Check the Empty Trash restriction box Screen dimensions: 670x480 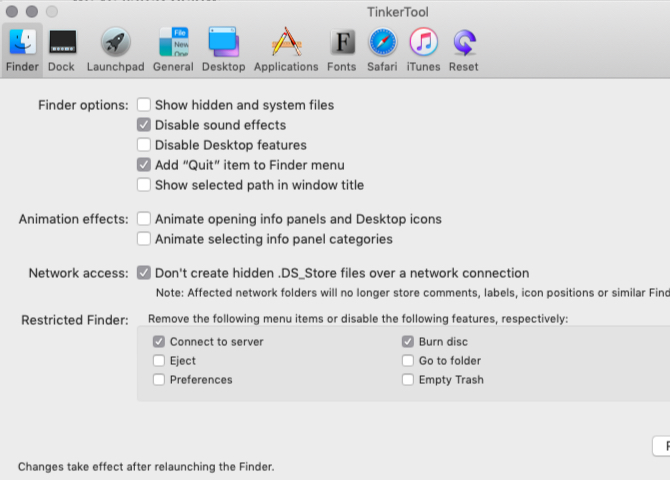pyautogui.click(x=408, y=380)
